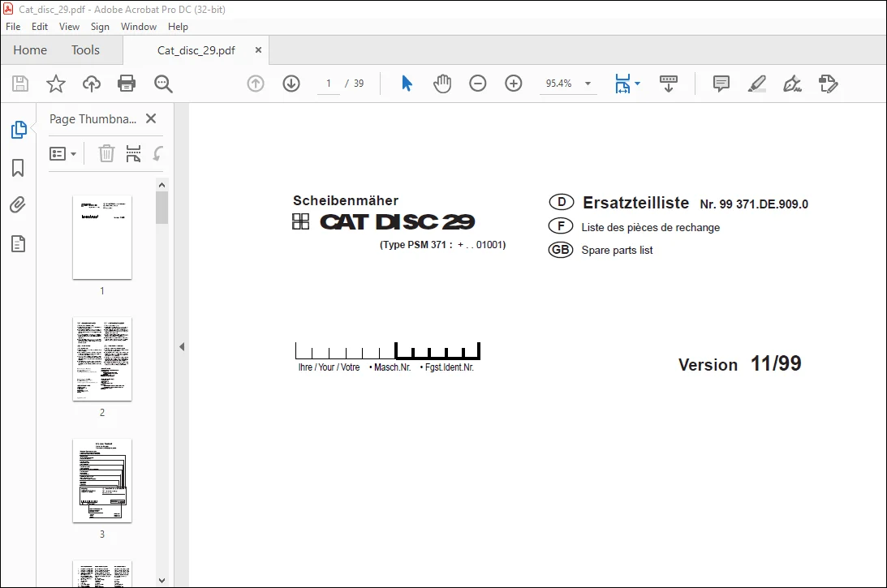Toggle the Bookmarks side panel
Viewport: 887px width, 588px height.
tap(18, 167)
